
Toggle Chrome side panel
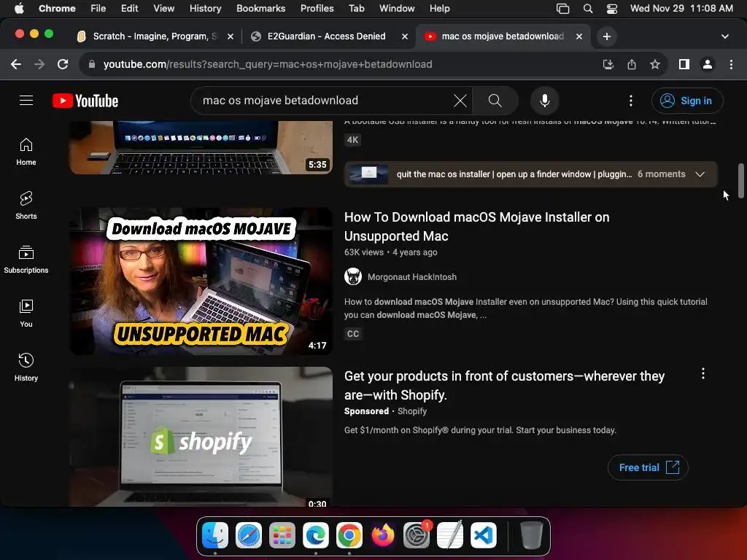pos(684,64)
